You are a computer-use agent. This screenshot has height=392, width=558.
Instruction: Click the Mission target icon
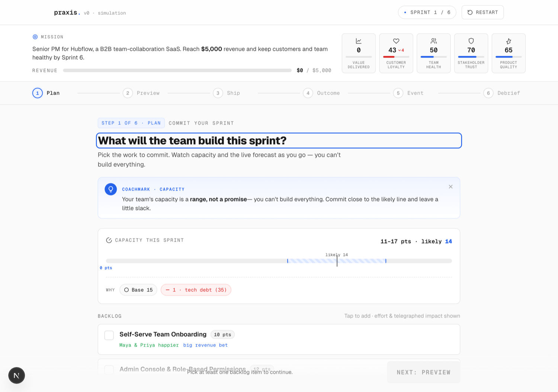coord(35,37)
